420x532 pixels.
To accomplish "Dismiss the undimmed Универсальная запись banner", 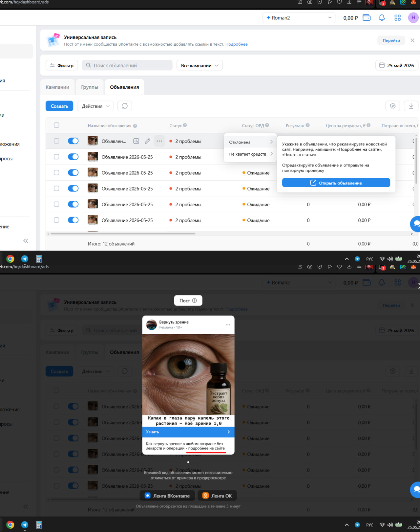I will point(412,40).
